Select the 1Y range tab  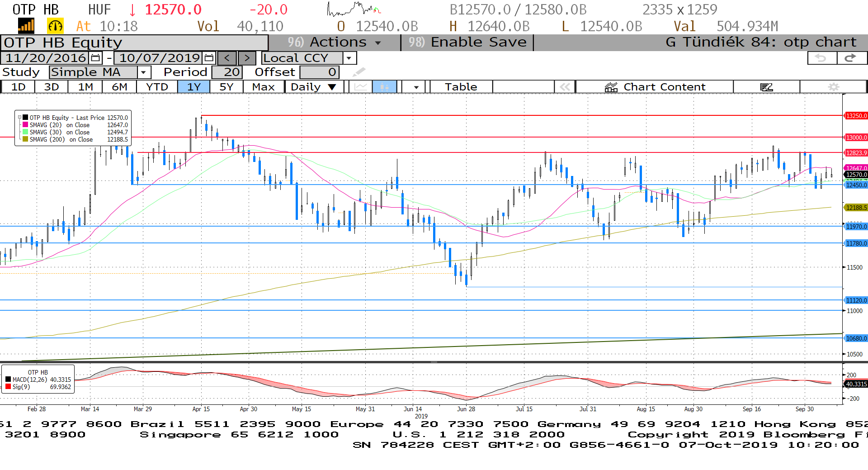coord(193,87)
